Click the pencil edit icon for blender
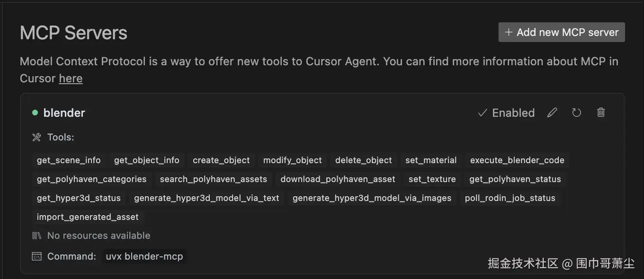 click(x=552, y=113)
